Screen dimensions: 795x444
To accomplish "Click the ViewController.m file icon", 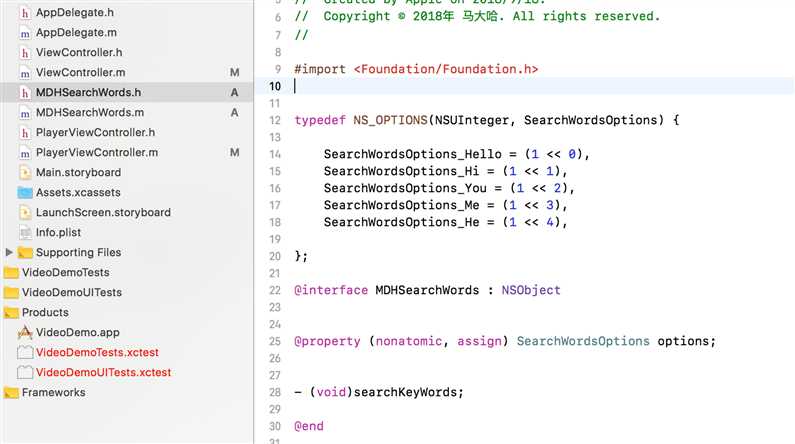I will click(x=24, y=73).
